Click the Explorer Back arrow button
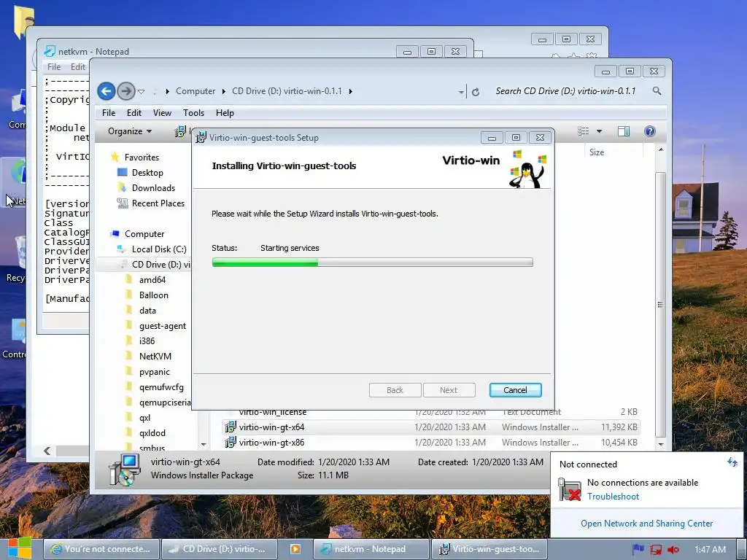Image resolution: width=747 pixels, height=560 pixels. click(x=107, y=91)
